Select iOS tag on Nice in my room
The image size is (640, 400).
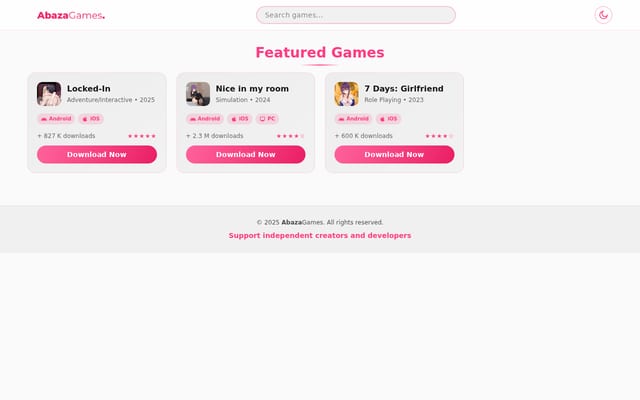pyautogui.click(x=240, y=119)
